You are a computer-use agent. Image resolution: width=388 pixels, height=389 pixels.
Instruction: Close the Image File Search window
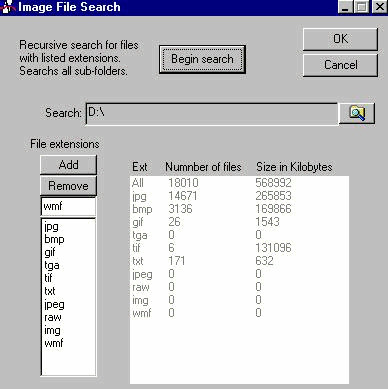(379, 7)
